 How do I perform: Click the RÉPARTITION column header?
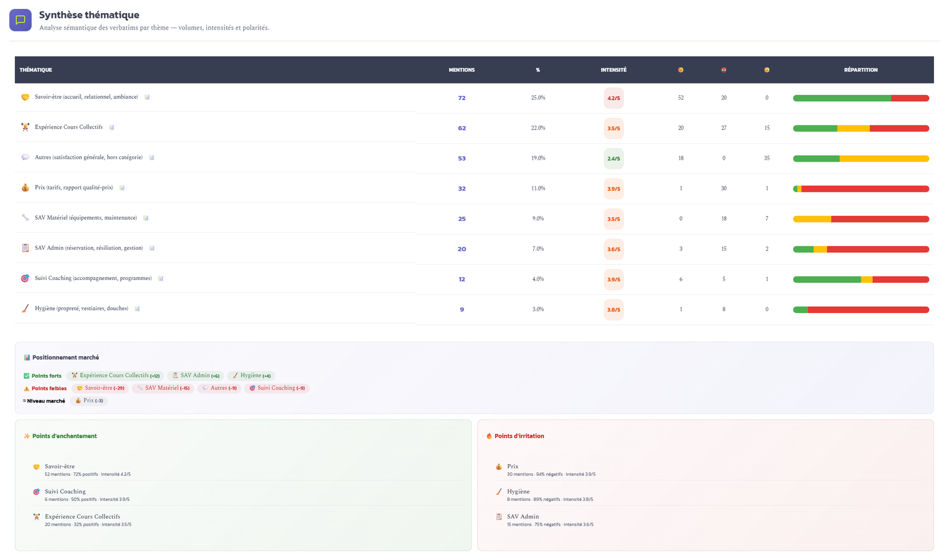click(x=861, y=70)
